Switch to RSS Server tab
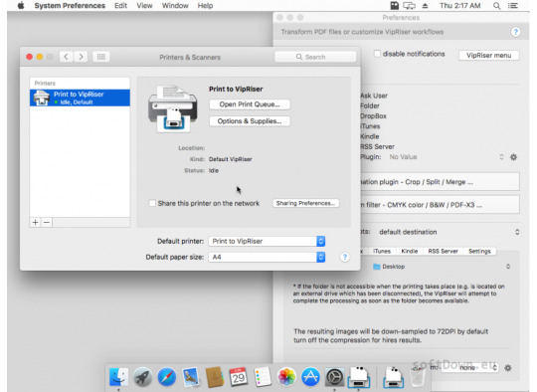This screenshot has width=537, height=392. coord(443,251)
